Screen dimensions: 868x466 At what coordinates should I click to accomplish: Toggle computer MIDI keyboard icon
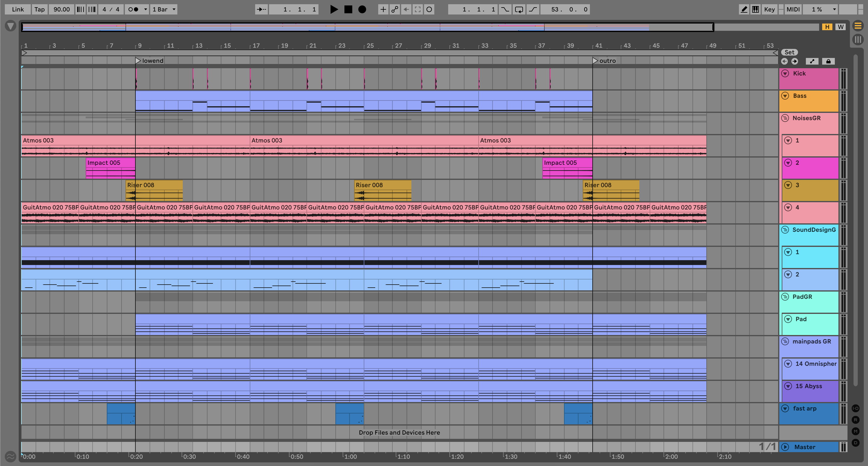(x=756, y=9)
